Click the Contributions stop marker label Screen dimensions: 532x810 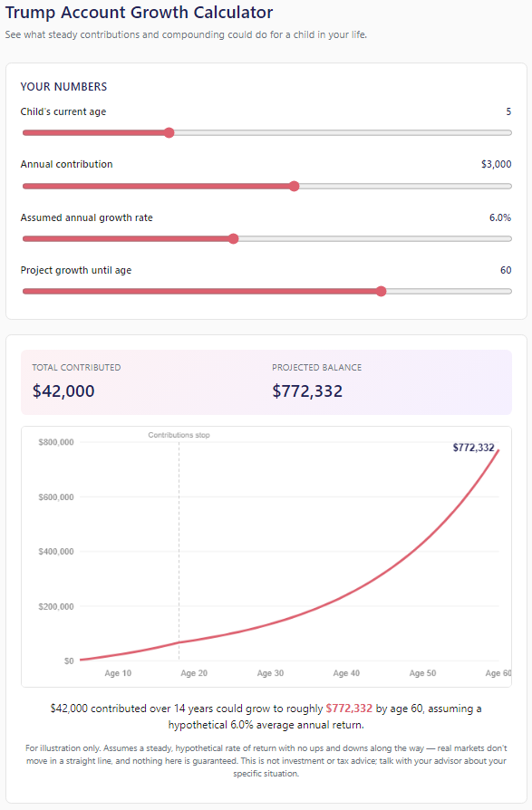pos(179,435)
